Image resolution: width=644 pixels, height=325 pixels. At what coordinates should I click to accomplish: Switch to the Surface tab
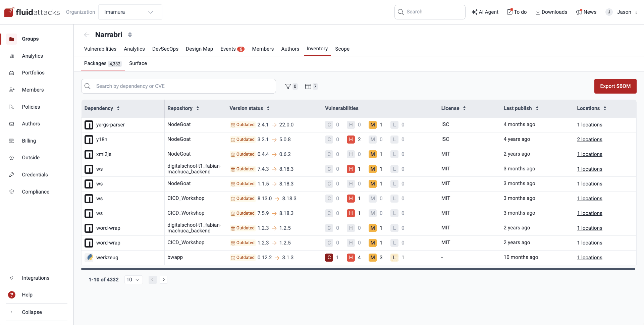[x=138, y=63]
